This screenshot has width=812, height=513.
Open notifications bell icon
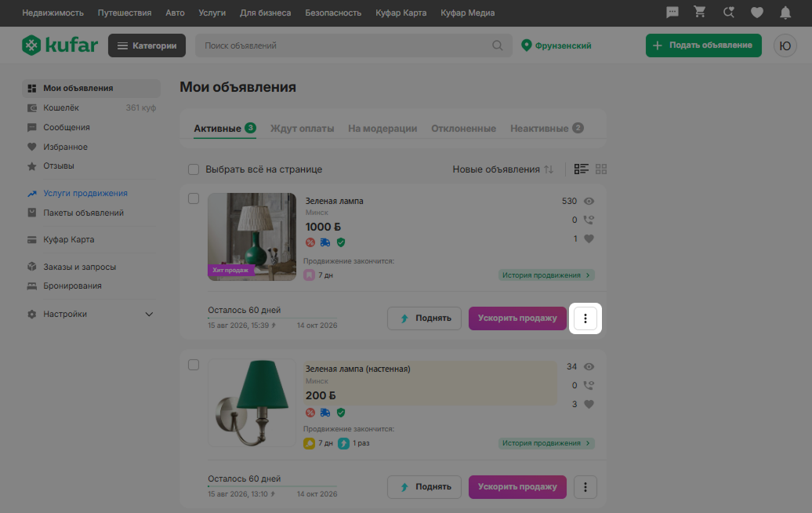[x=785, y=13]
